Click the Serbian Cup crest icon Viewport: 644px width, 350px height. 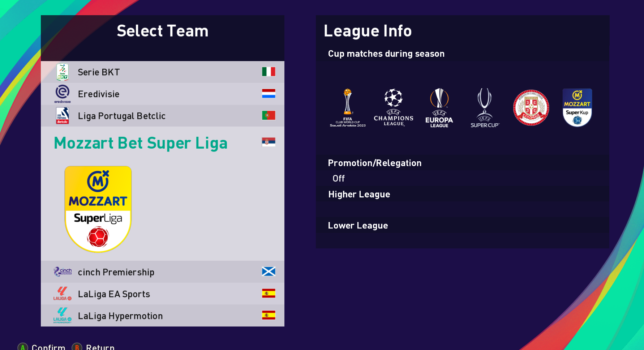[531, 108]
